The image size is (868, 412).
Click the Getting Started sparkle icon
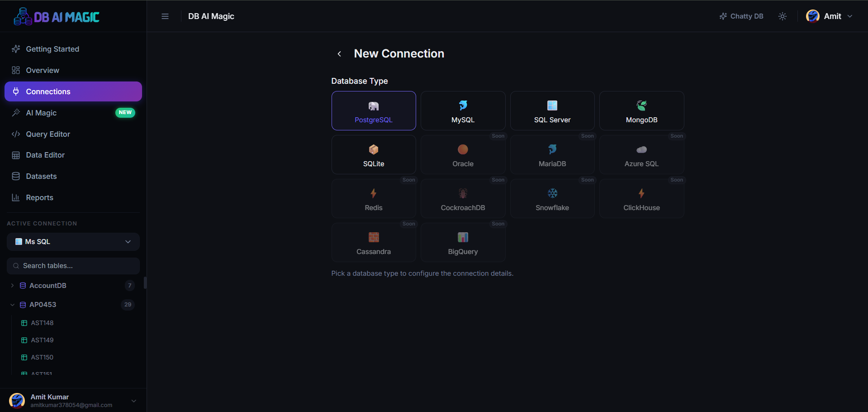pos(16,49)
